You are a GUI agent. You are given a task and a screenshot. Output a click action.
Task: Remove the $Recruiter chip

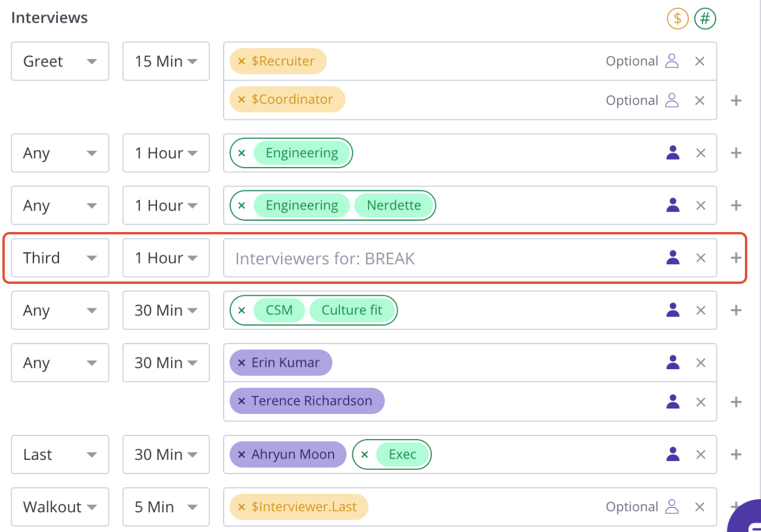coord(242,61)
